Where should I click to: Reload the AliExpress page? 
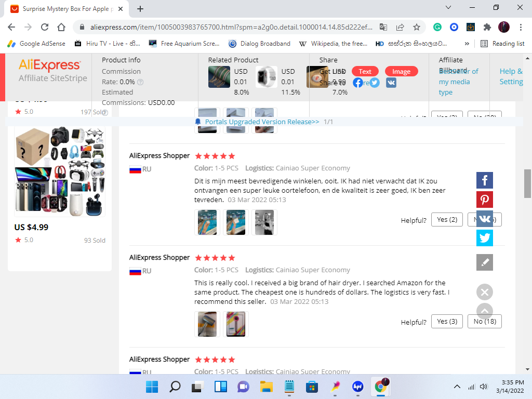coord(45,27)
